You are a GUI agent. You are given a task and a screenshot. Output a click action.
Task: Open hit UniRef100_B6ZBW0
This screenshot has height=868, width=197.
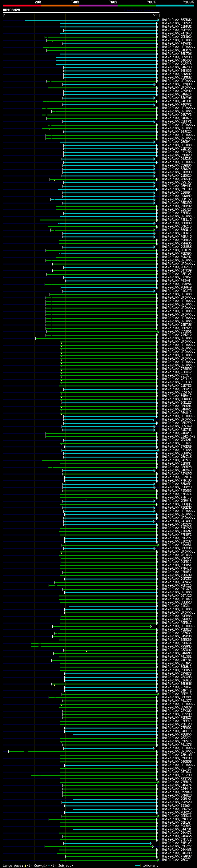coord(177,20)
